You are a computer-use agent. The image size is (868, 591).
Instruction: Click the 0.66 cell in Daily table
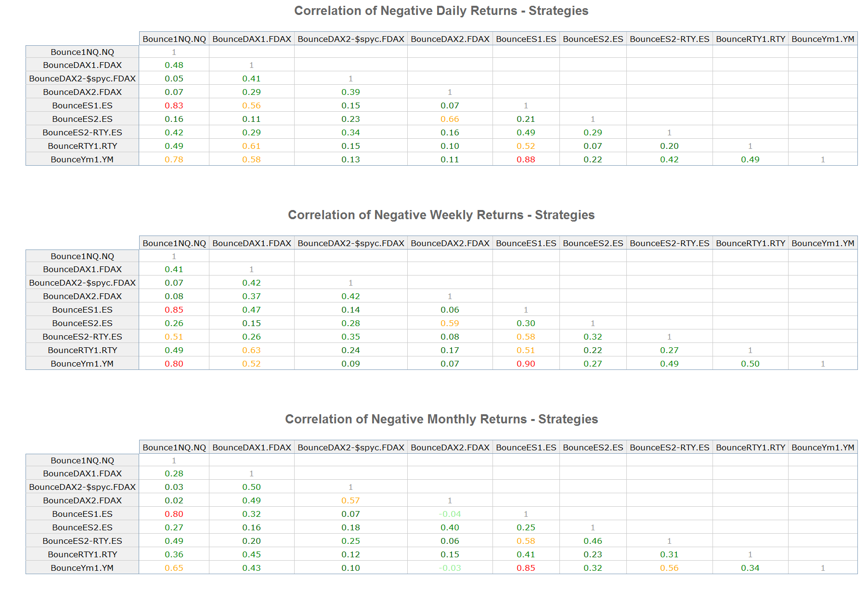(450, 119)
